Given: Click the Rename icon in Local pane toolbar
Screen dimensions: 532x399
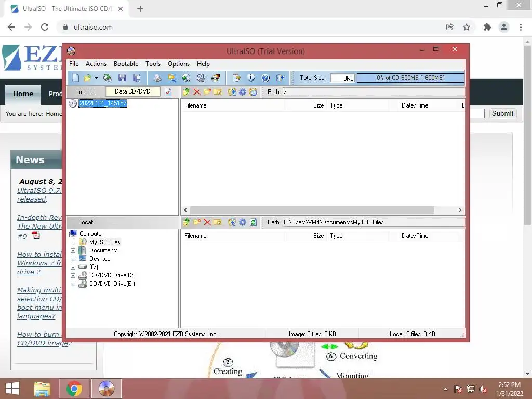Looking at the screenshot, I should [x=218, y=222].
